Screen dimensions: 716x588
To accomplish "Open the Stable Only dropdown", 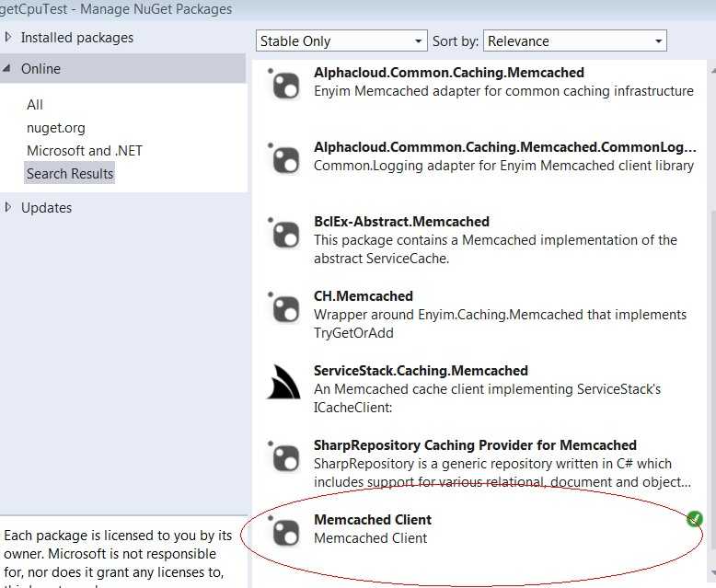I will point(341,41).
